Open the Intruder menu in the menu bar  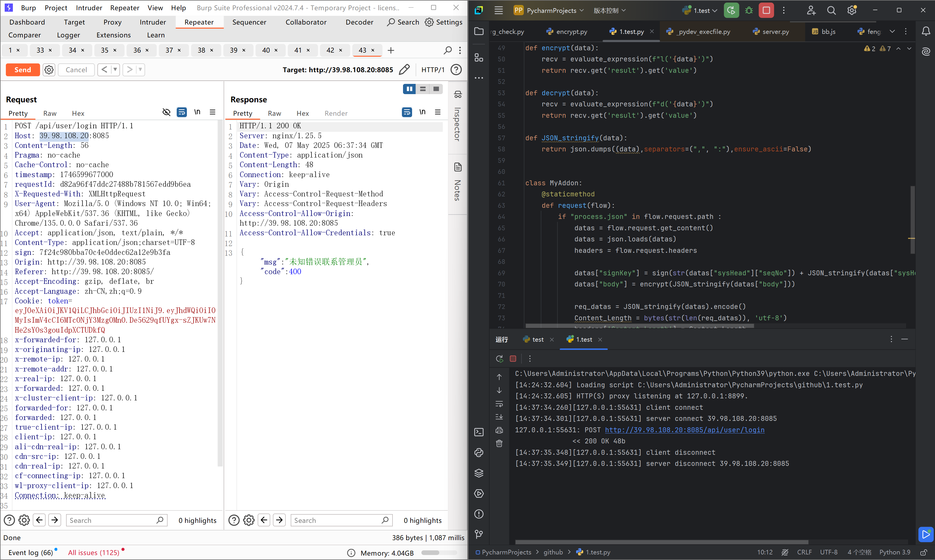(x=89, y=8)
